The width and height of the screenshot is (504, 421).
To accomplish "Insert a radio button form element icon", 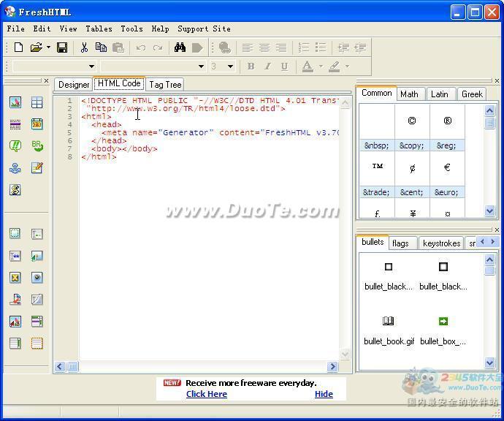I will pyautogui.click(x=37, y=278).
